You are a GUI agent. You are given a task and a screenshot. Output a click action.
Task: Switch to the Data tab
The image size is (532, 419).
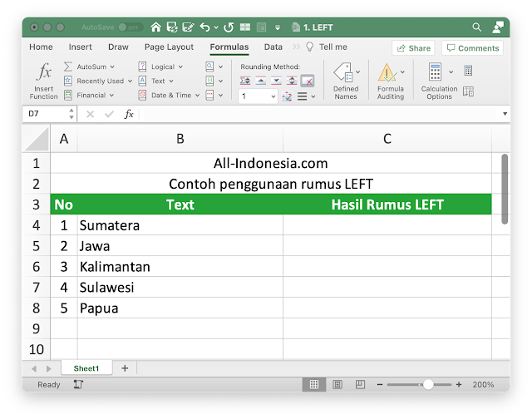coord(273,47)
